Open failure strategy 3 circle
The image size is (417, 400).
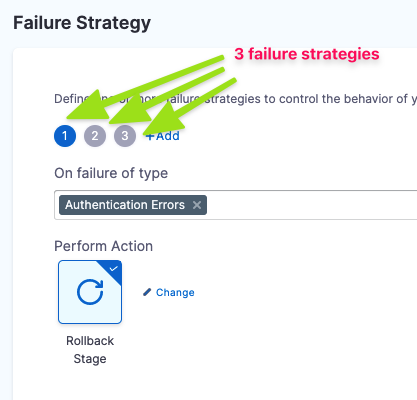[125, 136]
